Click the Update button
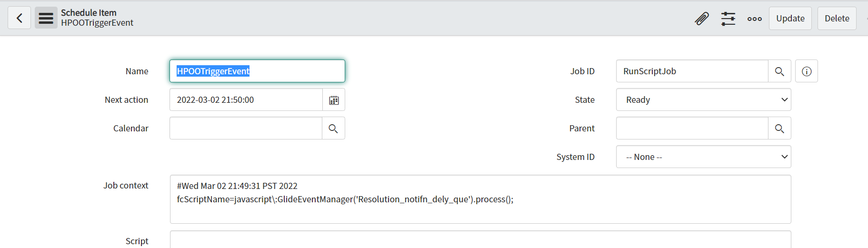 coord(790,19)
